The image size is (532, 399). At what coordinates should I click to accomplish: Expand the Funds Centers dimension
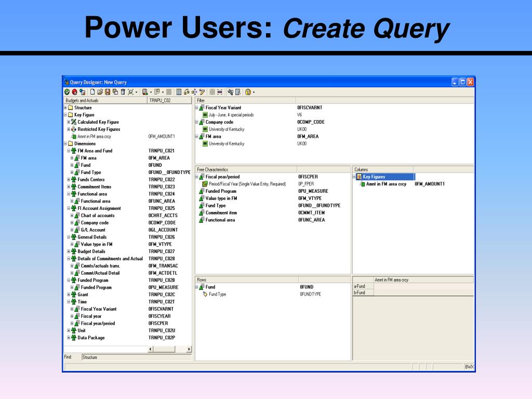[69, 180]
